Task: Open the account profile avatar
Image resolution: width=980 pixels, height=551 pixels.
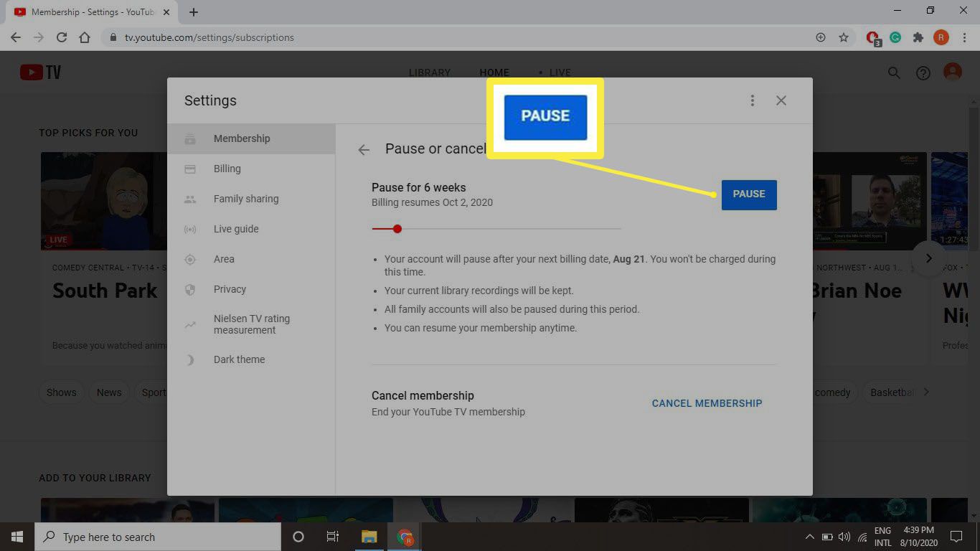Action: (953, 72)
